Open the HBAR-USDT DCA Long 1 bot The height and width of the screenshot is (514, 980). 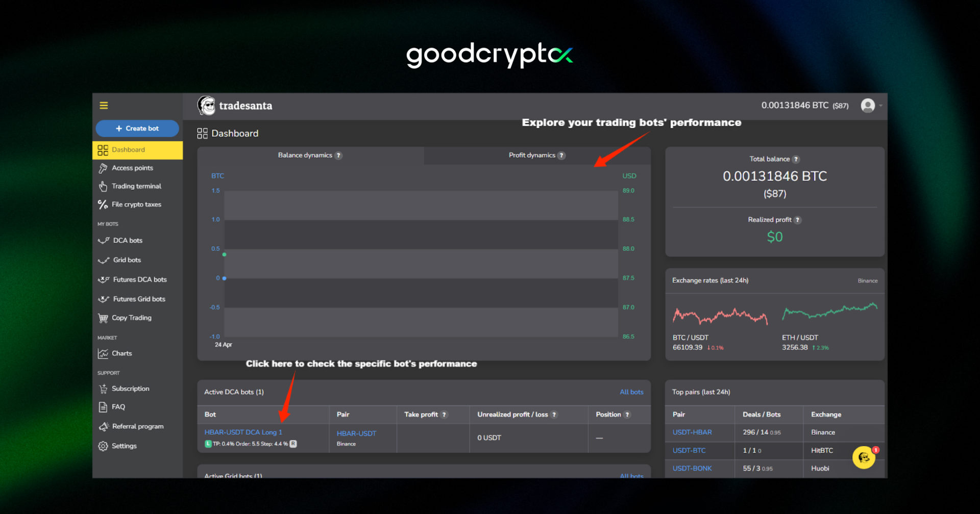click(x=243, y=431)
